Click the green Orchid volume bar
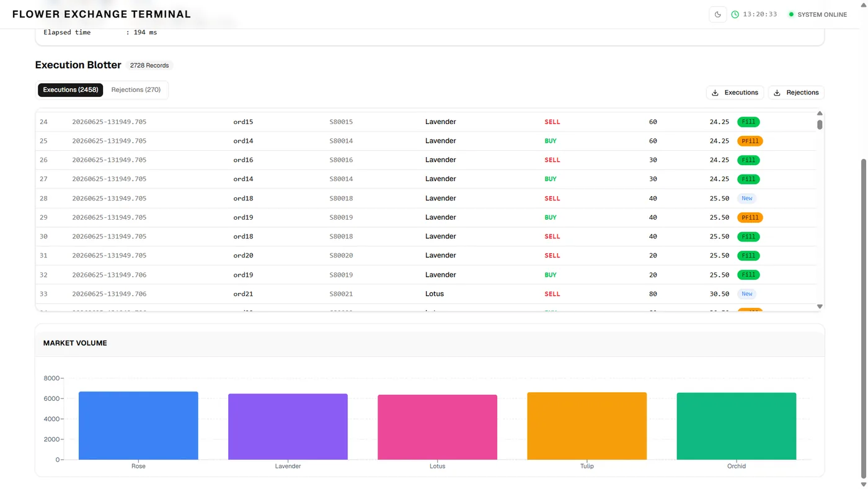Image resolution: width=868 pixels, height=489 pixels. coord(737,426)
